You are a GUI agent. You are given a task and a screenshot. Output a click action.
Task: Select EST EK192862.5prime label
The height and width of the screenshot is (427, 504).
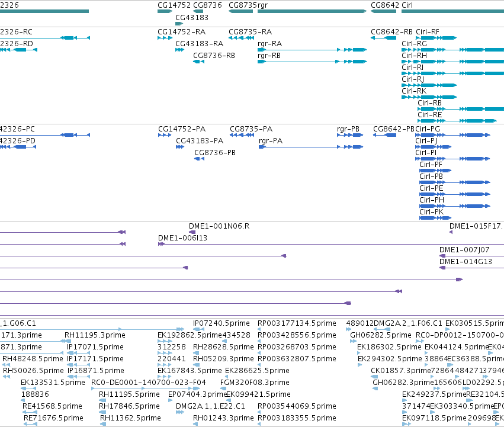(190, 335)
